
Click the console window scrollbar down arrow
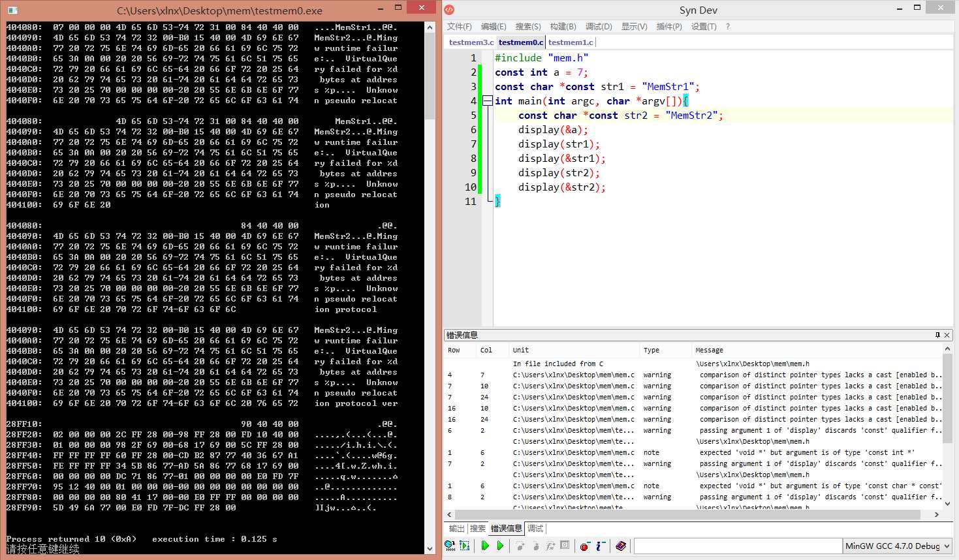(x=430, y=548)
